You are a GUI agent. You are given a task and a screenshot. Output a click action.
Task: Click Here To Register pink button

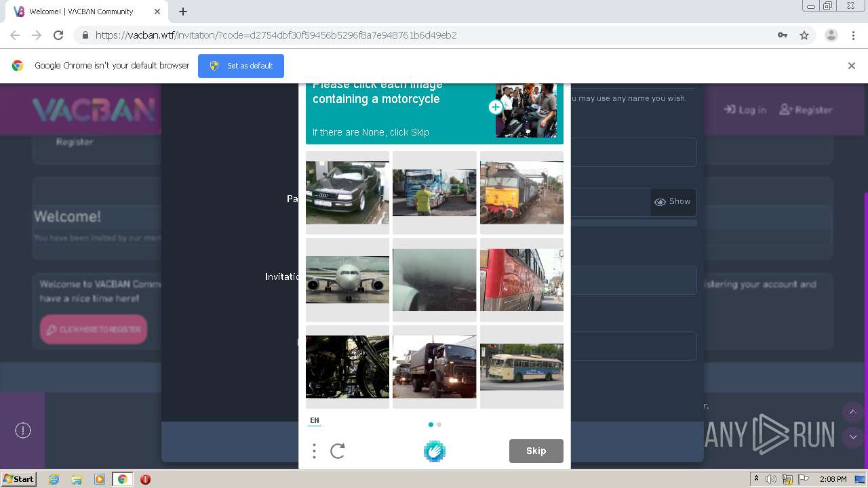[x=94, y=329]
